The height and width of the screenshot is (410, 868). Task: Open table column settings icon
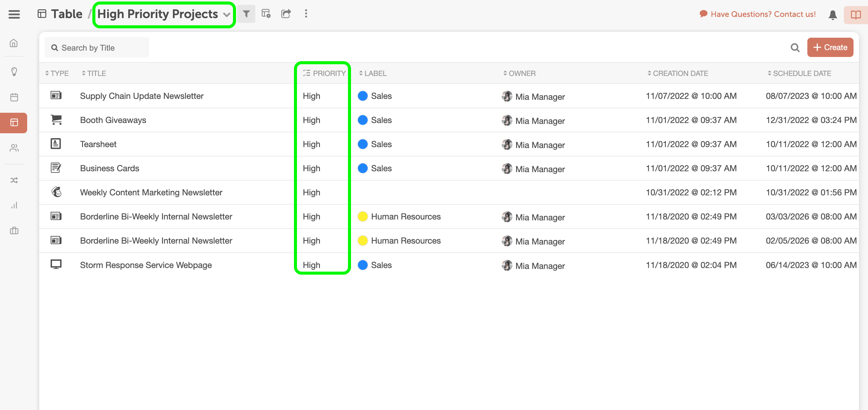click(266, 14)
